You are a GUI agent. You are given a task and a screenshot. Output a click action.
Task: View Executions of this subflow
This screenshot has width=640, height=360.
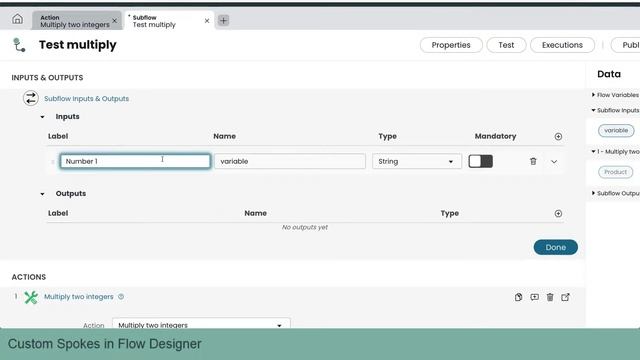coord(562,45)
